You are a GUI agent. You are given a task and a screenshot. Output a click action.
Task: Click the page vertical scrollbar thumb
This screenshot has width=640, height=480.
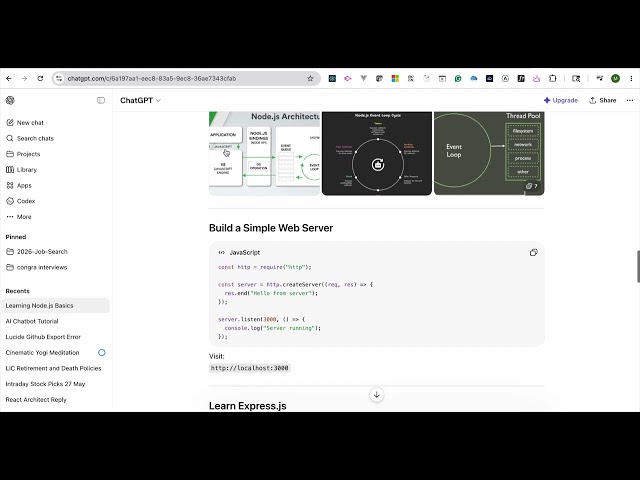[638, 267]
